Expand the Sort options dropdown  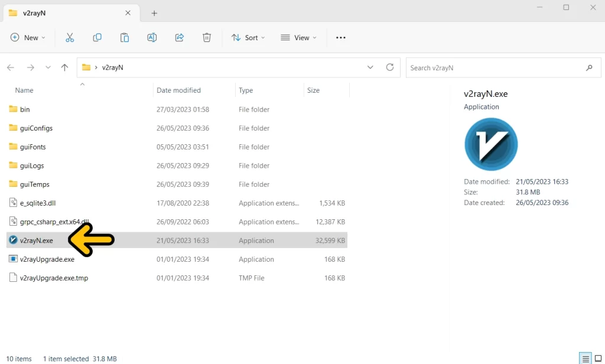[248, 38]
